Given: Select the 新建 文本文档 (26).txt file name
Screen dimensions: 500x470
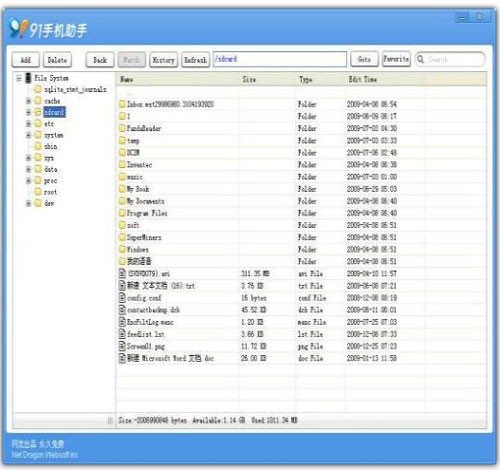Looking at the screenshot, I should coord(161,286).
